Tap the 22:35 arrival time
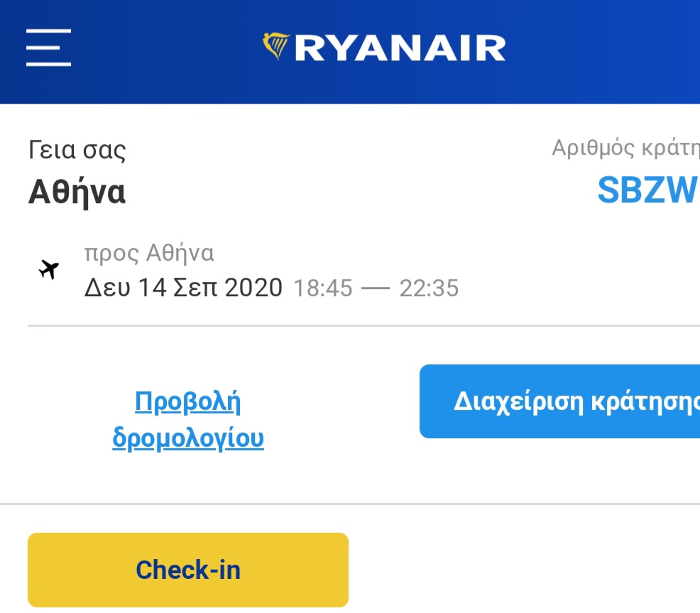Screen dimensions: 700x613 [429, 288]
